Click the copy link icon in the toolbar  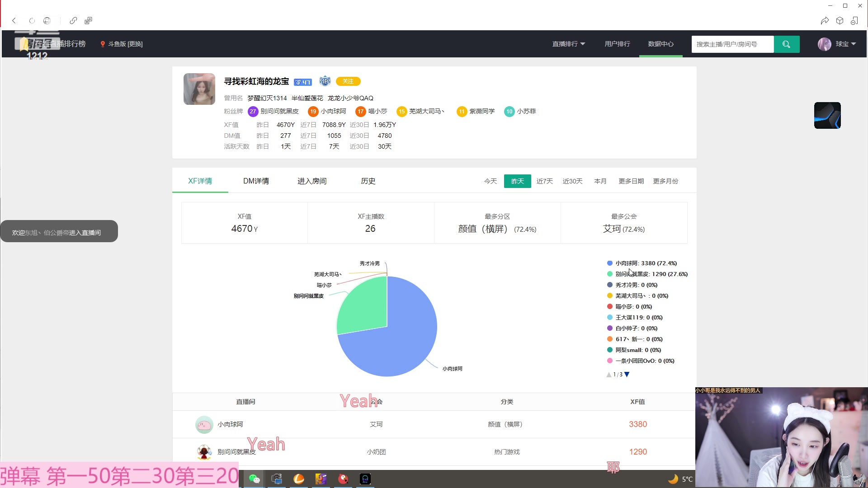click(x=73, y=20)
